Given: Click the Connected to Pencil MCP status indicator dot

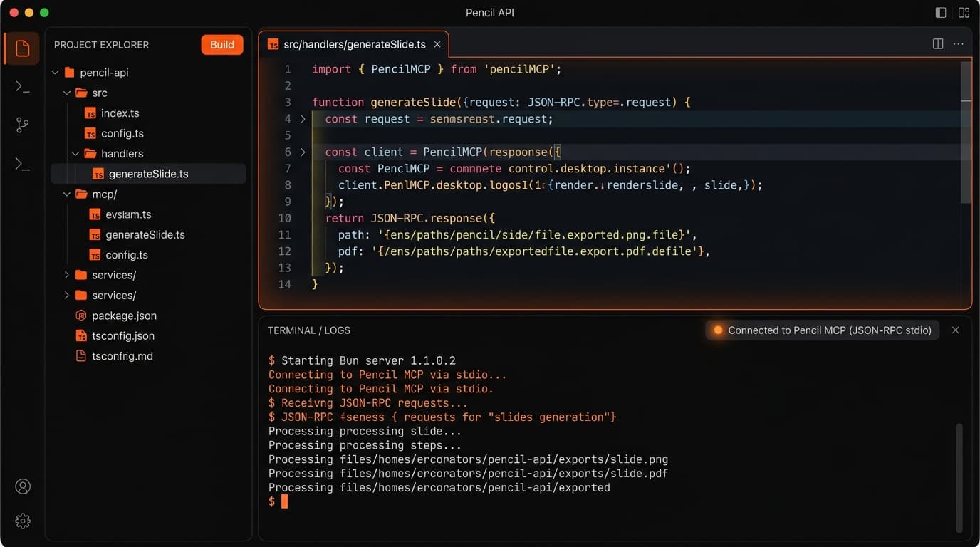Looking at the screenshot, I should 716,330.
